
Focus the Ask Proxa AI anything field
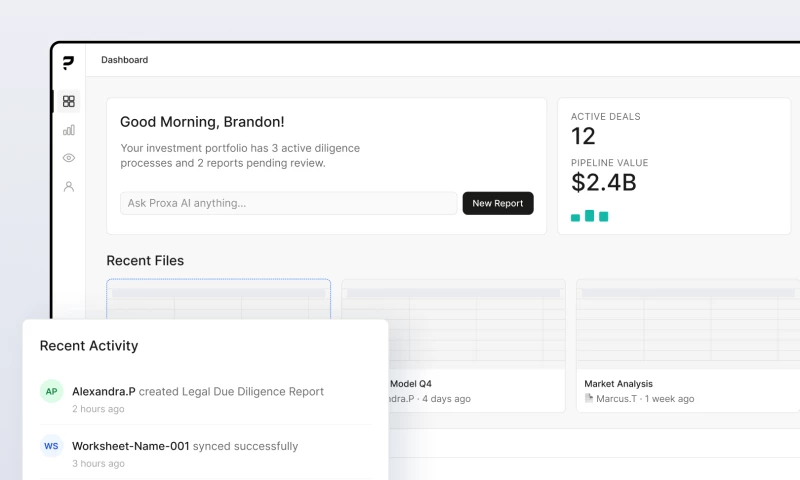tap(289, 203)
